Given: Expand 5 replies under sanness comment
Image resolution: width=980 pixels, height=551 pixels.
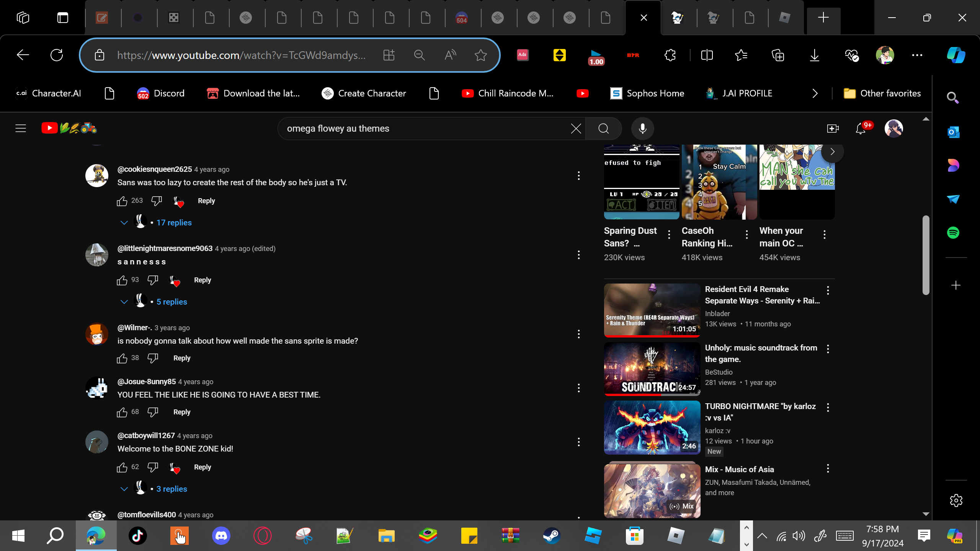Looking at the screenshot, I should (171, 302).
